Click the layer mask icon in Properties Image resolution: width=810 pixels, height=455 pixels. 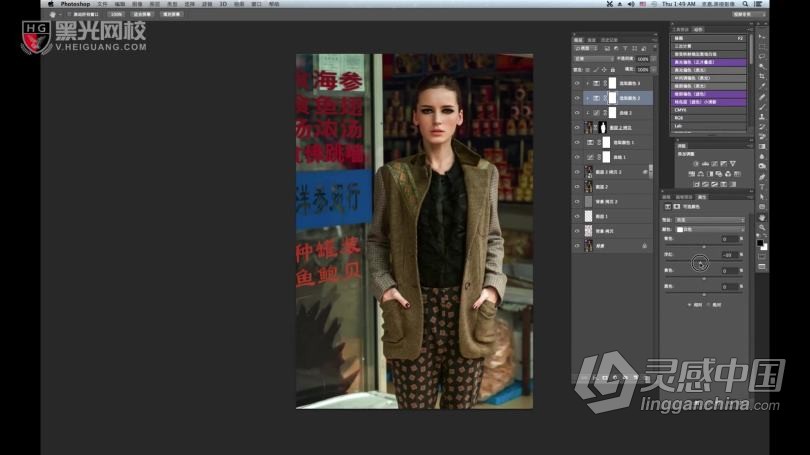click(x=677, y=207)
